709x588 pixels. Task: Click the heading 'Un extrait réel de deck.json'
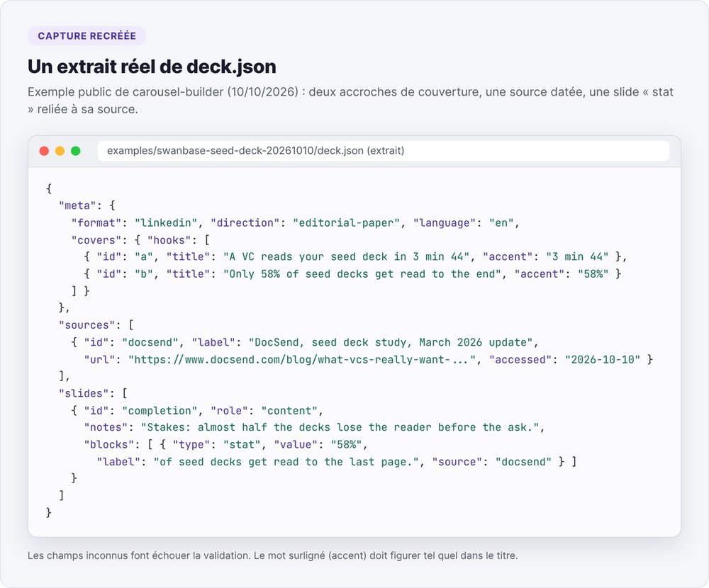(152, 67)
